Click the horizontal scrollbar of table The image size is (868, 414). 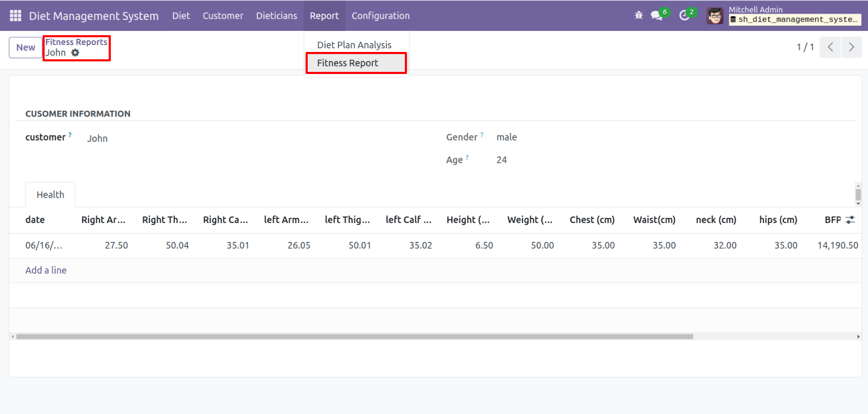(x=354, y=337)
